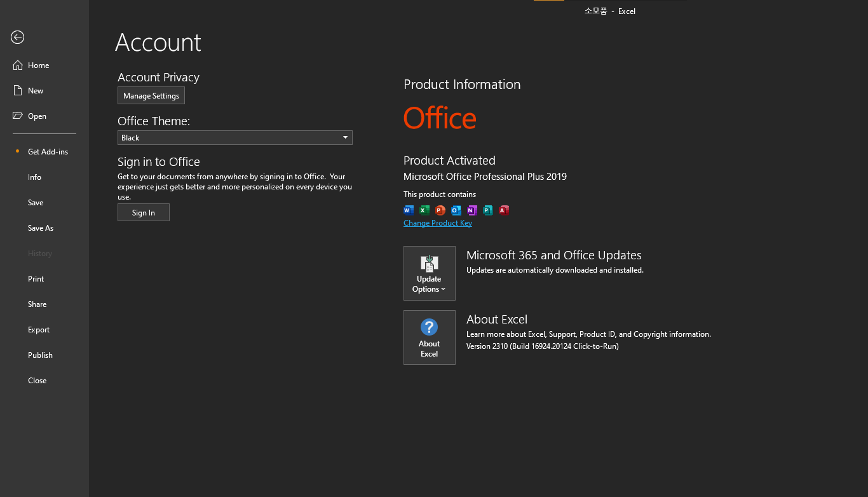Viewport: 868px width, 497px height.
Task: Click the Access app icon
Action: pos(504,210)
